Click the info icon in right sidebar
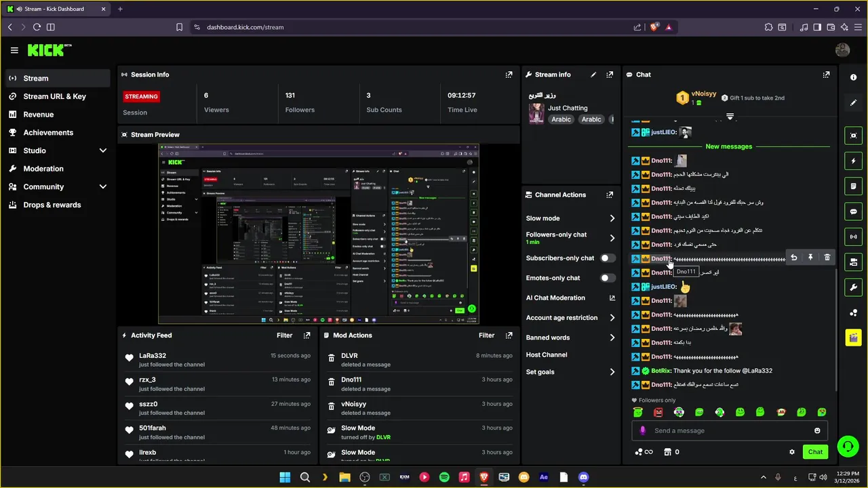 854,77
